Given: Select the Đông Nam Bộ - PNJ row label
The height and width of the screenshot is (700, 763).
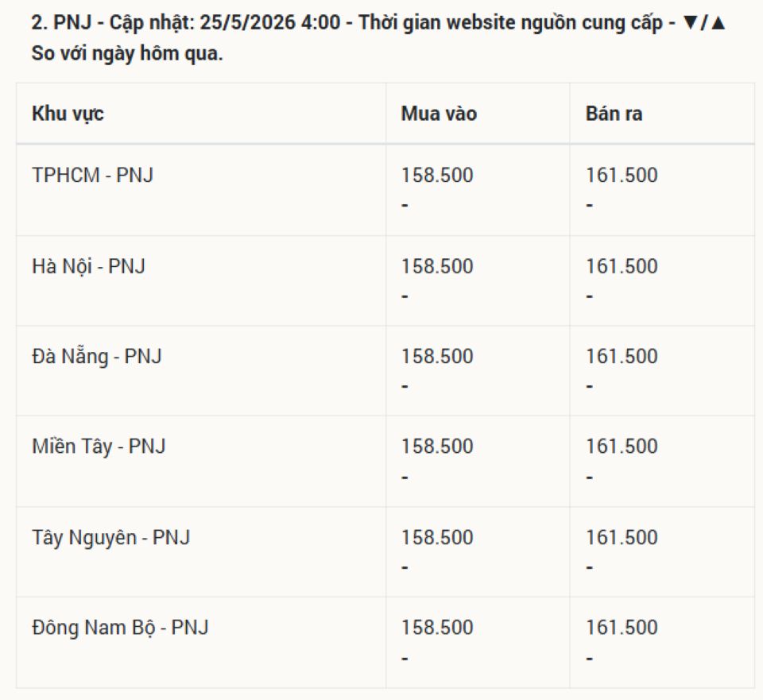Looking at the screenshot, I should (x=120, y=628).
